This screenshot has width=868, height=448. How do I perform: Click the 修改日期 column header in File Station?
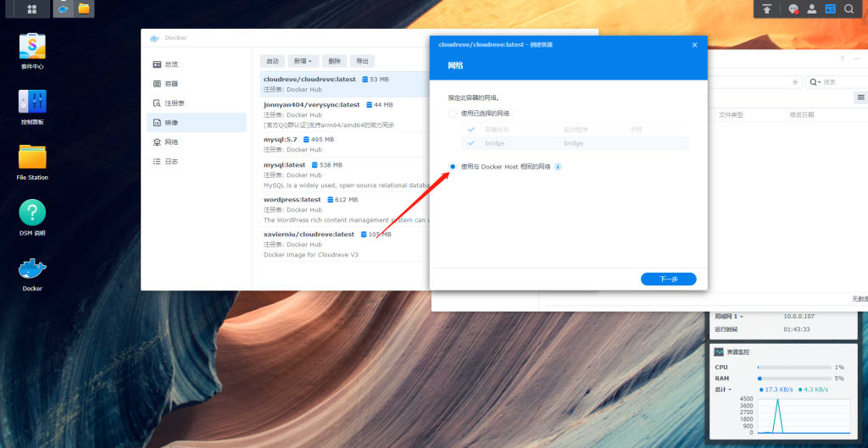click(802, 115)
